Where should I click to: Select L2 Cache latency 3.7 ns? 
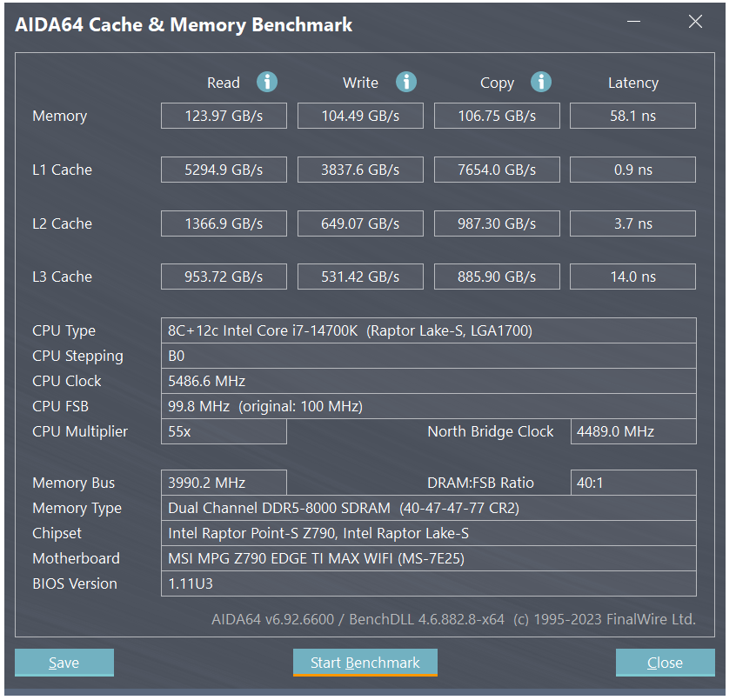click(x=632, y=223)
